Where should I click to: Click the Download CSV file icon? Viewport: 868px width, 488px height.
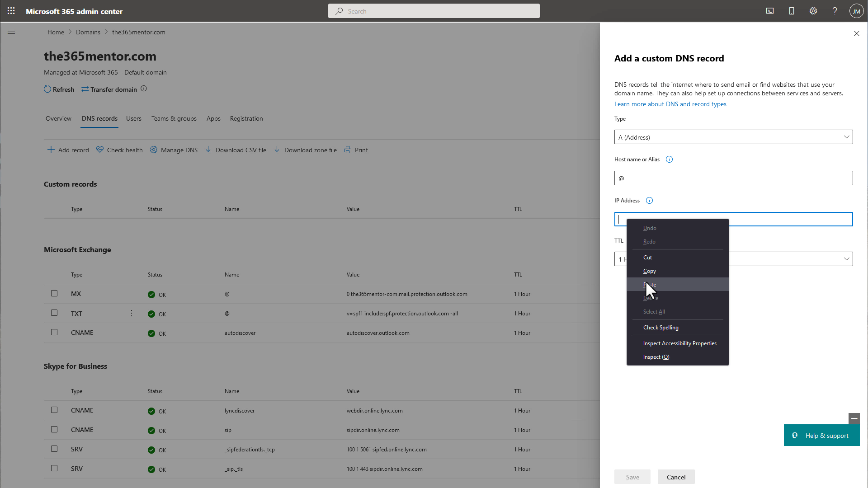coord(208,150)
